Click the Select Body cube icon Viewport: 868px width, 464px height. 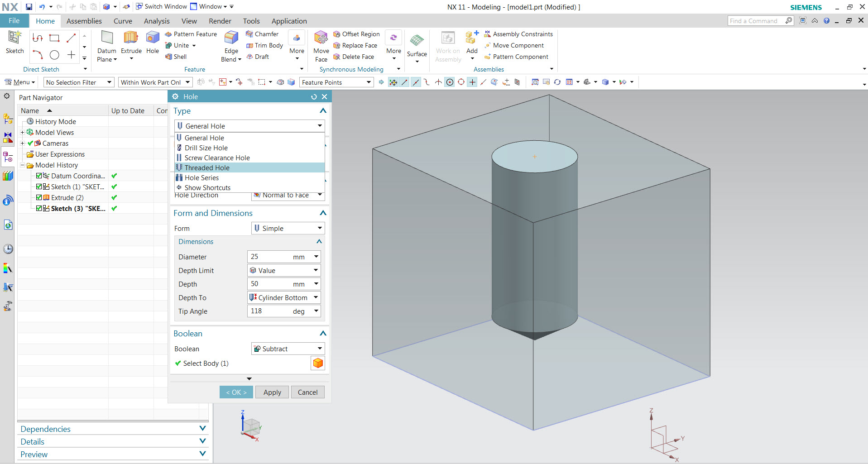coord(318,363)
